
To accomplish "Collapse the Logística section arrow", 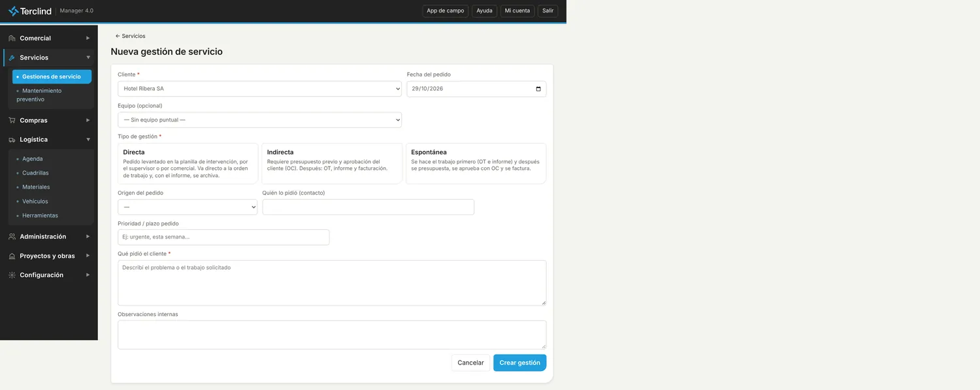I will tap(88, 139).
